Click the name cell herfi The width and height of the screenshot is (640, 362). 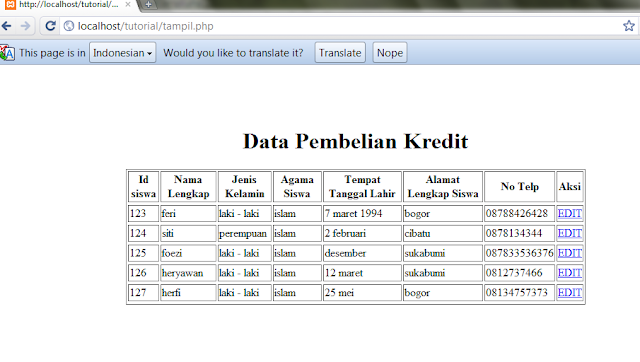(x=188, y=293)
